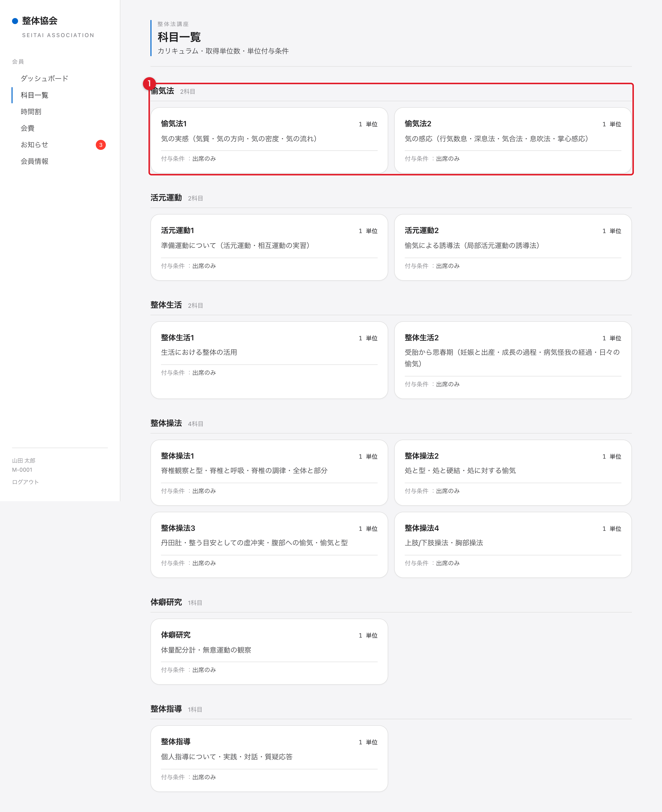Open お知らせ in the sidebar
Screen dimensions: 662x812
coord(34,145)
